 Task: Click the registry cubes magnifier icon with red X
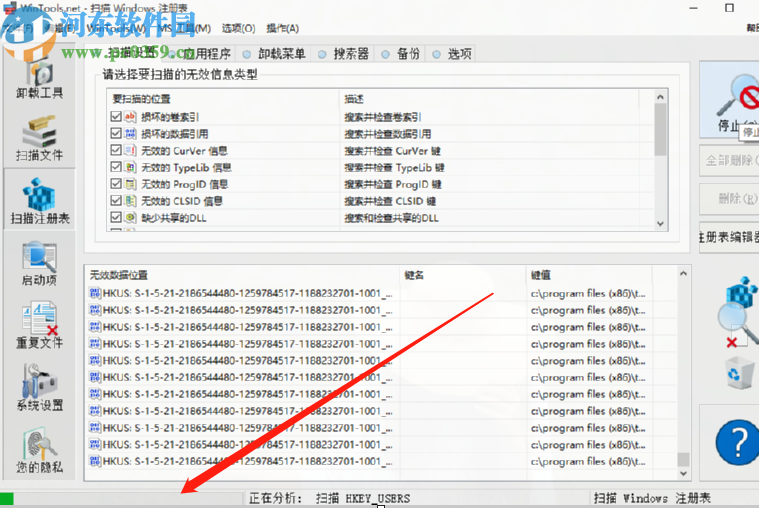[739, 312]
